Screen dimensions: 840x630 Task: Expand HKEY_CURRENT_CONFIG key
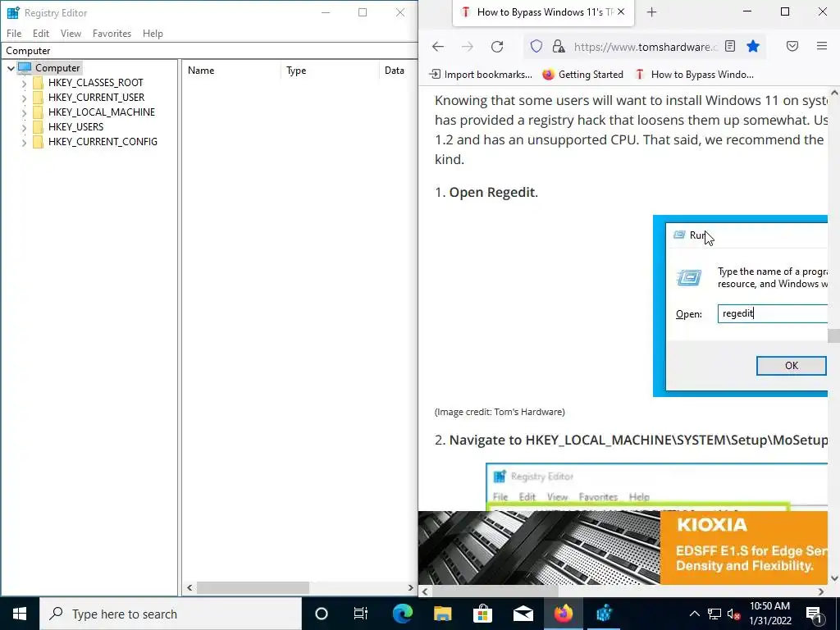[24, 143]
